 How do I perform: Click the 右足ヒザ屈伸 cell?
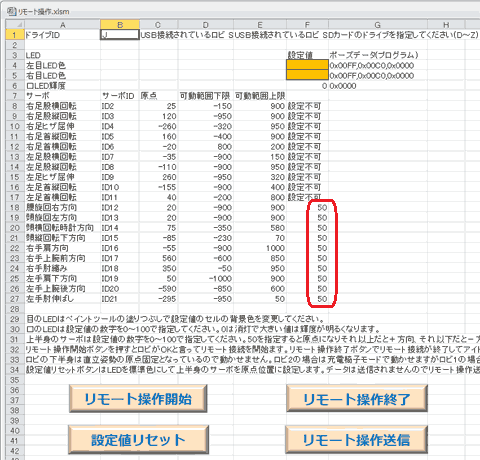coord(62,126)
